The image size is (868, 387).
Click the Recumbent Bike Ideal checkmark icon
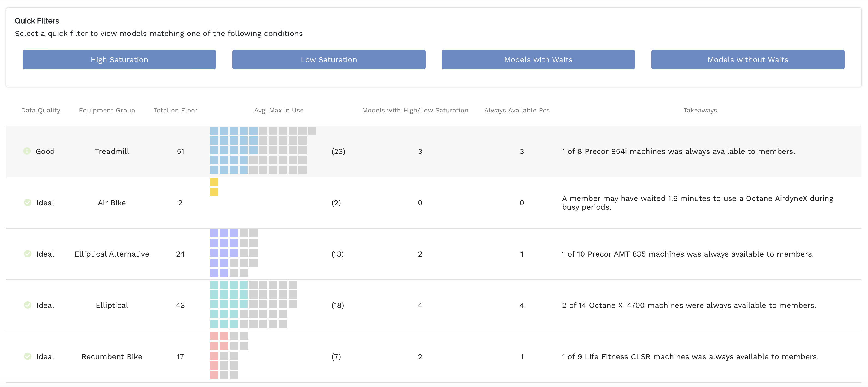(28, 356)
